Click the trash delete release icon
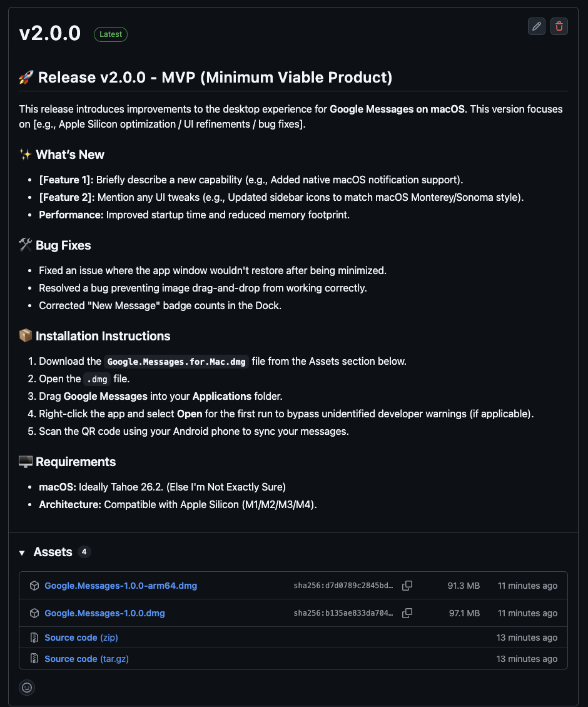The image size is (588, 707). click(559, 26)
